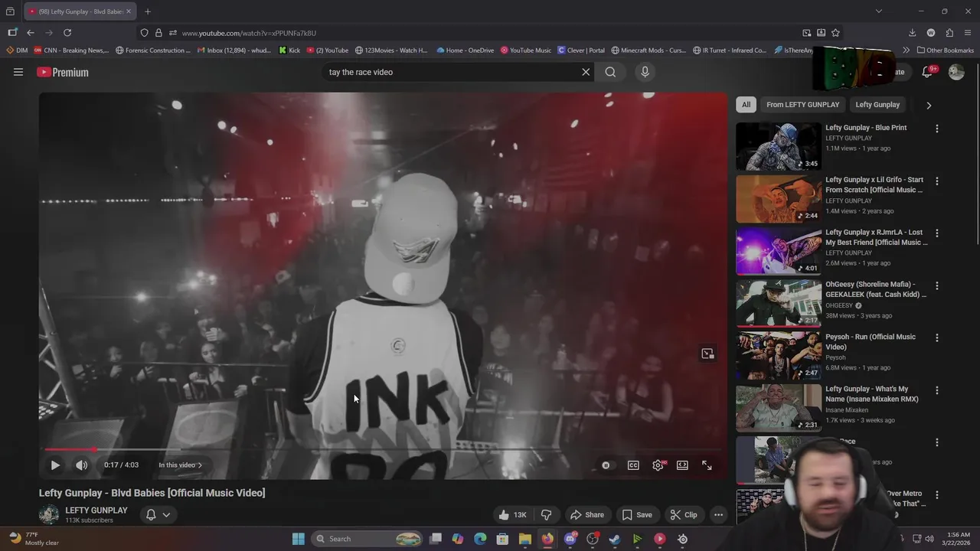Open options for 'What's My Name' video
The width and height of the screenshot is (980, 551).
tap(936, 390)
